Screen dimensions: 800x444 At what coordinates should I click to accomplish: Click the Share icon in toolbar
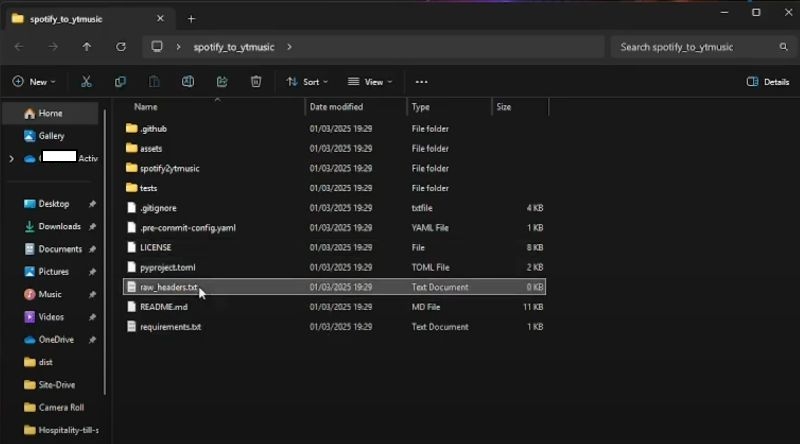coord(222,82)
